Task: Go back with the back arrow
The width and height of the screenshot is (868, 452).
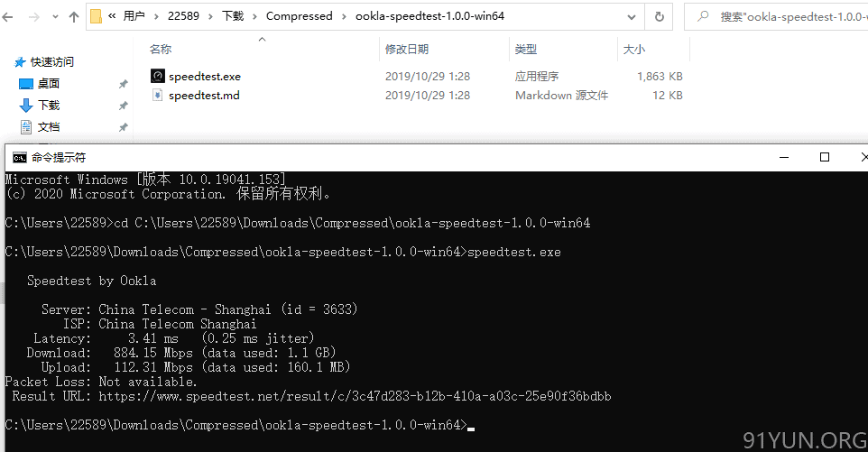Action: tap(8, 17)
